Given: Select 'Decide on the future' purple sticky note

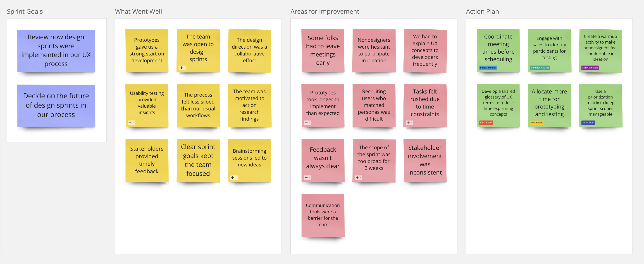Looking at the screenshot, I should [x=56, y=105].
